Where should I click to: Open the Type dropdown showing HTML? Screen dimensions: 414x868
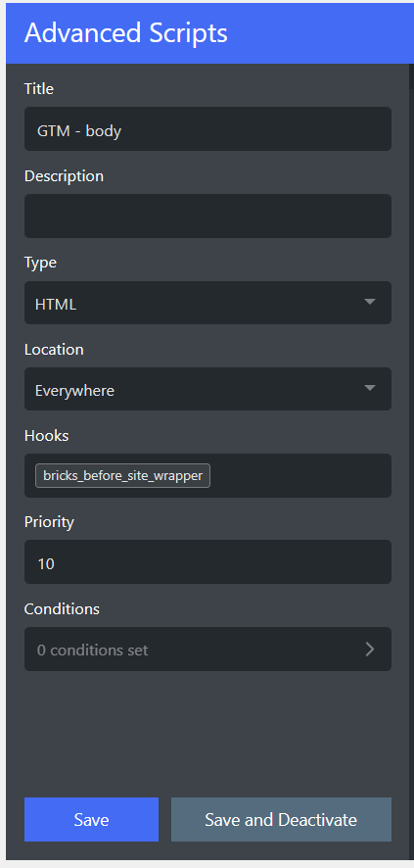pyautogui.click(x=207, y=303)
